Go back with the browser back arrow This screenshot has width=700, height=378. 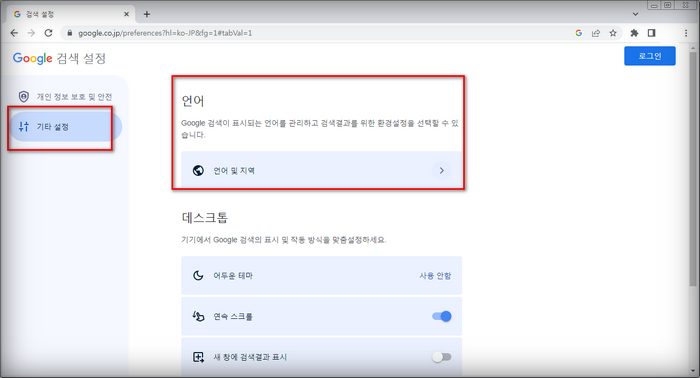tap(14, 33)
